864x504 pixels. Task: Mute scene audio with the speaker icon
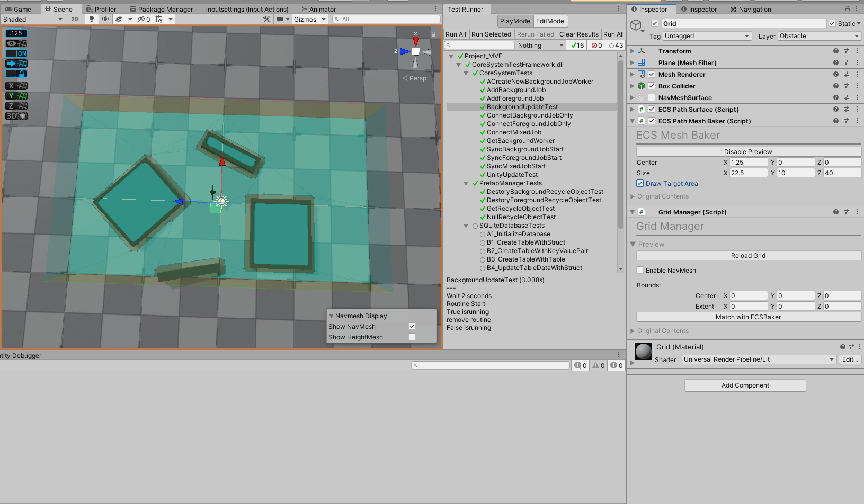[105, 19]
